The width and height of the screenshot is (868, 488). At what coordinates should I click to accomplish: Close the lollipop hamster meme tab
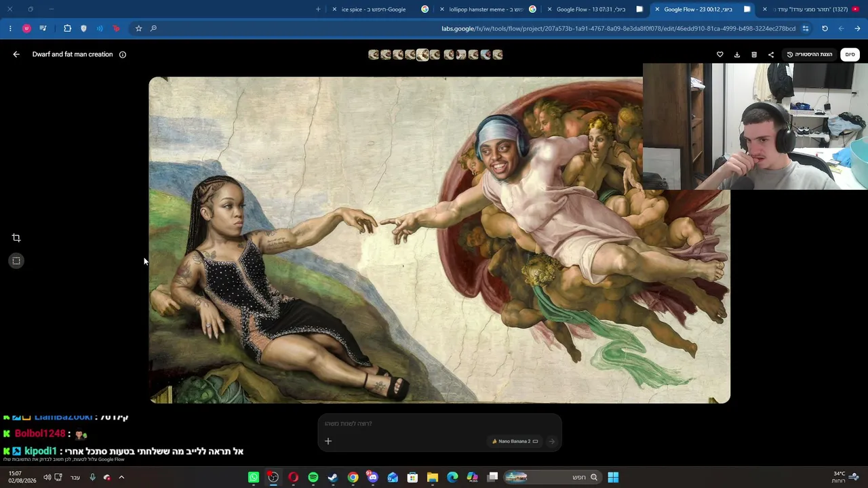[x=442, y=9]
